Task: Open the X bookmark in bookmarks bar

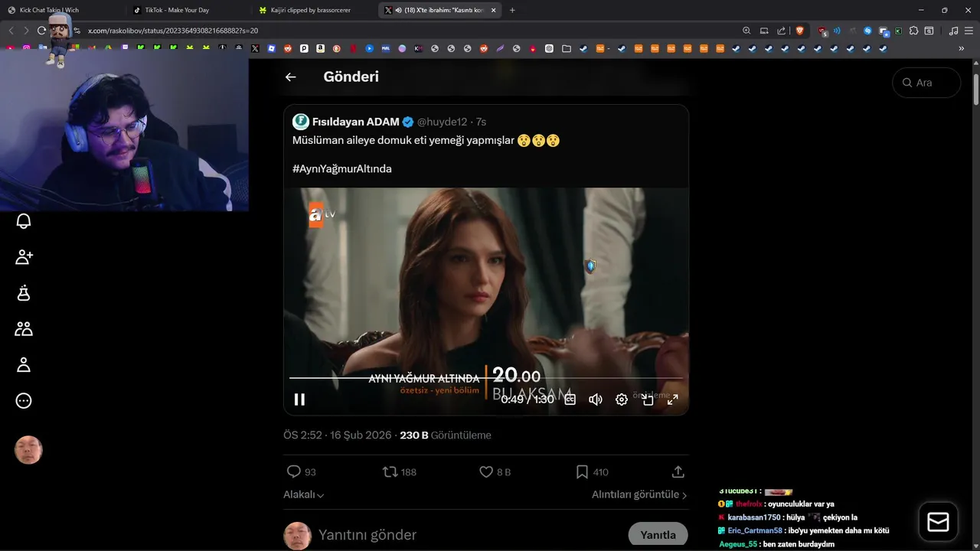Action: pyautogui.click(x=255, y=48)
